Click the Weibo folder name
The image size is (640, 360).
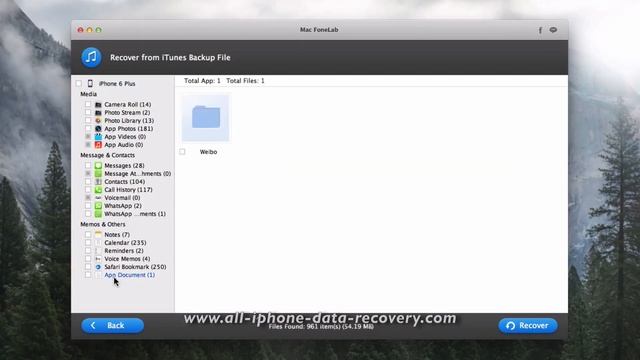point(208,152)
